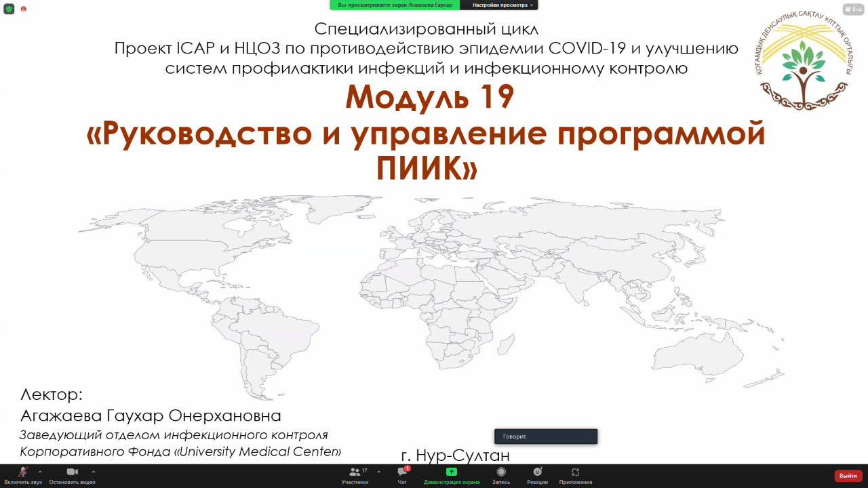868x488 pixels.
Task: Change layout with the Вид button
Action: (852, 9)
